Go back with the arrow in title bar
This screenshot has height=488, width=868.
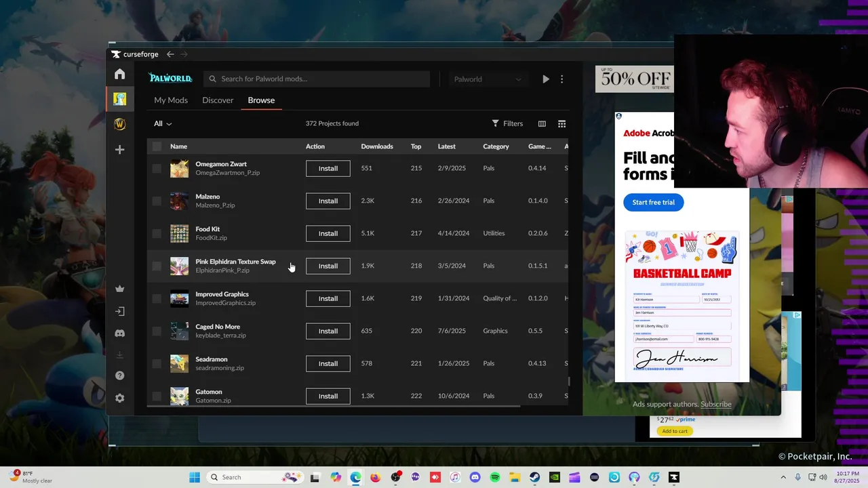click(170, 54)
